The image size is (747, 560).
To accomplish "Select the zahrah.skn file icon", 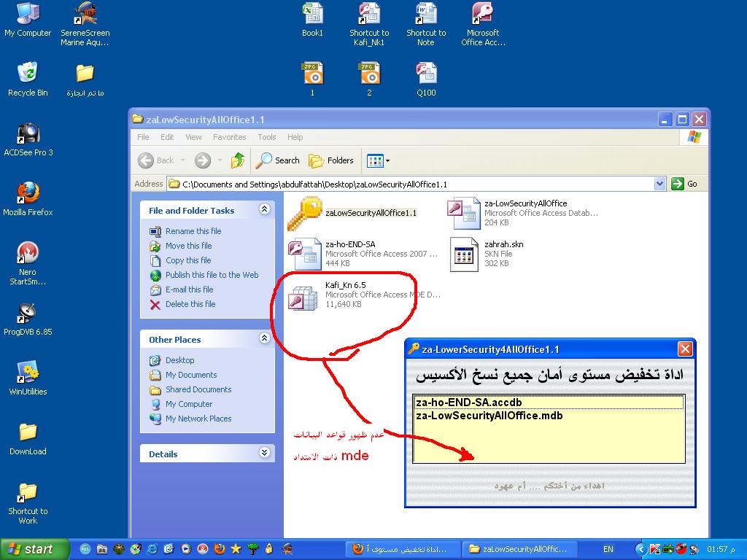I will pyautogui.click(x=464, y=254).
